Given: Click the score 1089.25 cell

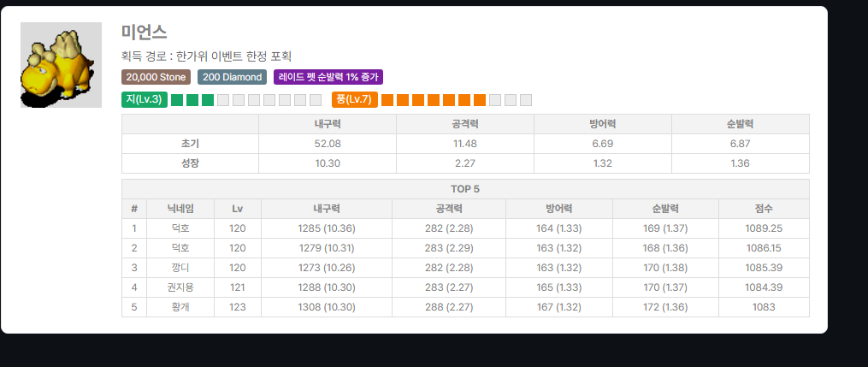Looking at the screenshot, I should tap(764, 228).
